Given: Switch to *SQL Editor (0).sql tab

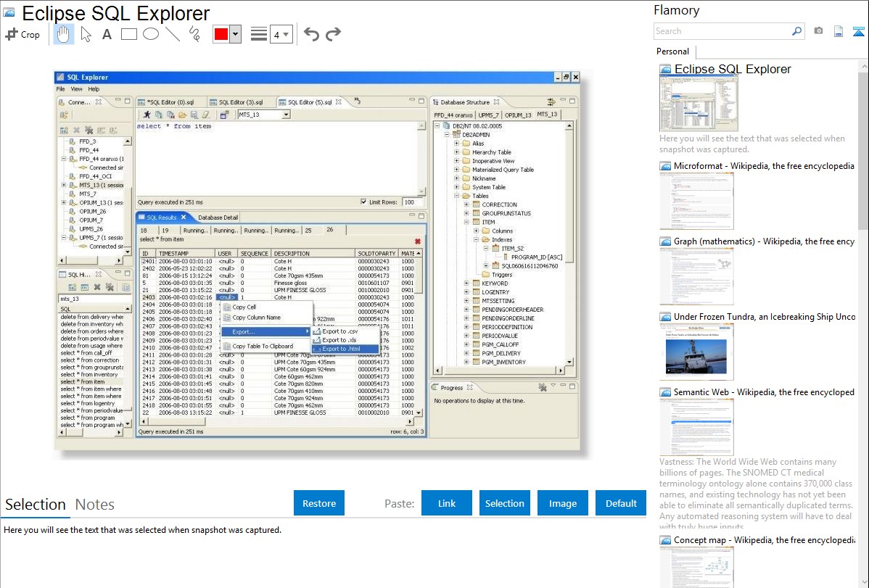Looking at the screenshot, I should (170, 102).
